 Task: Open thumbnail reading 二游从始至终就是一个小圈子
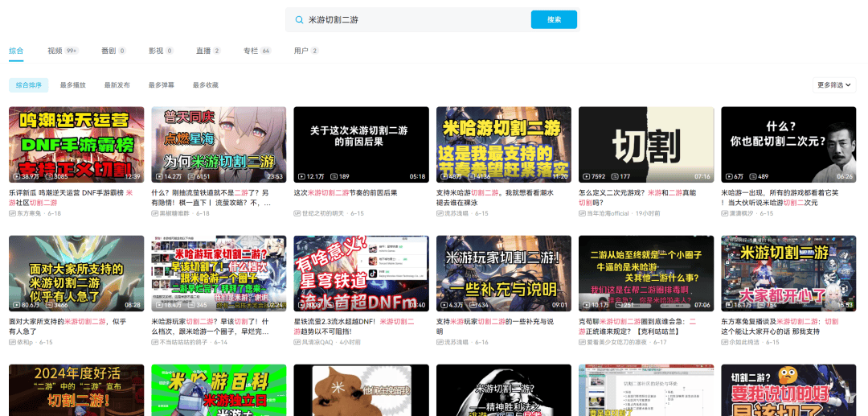coord(646,274)
